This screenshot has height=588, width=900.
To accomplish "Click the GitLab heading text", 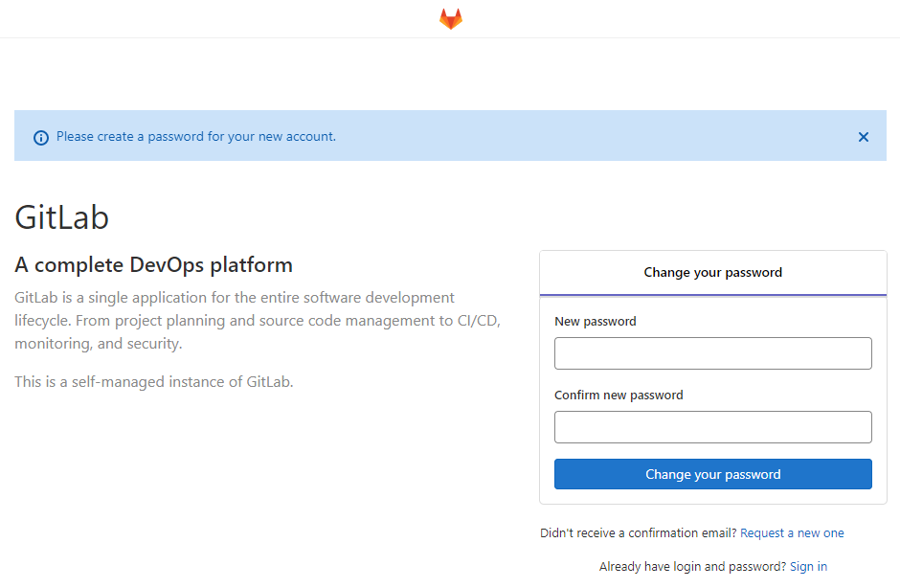I will (61, 217).
